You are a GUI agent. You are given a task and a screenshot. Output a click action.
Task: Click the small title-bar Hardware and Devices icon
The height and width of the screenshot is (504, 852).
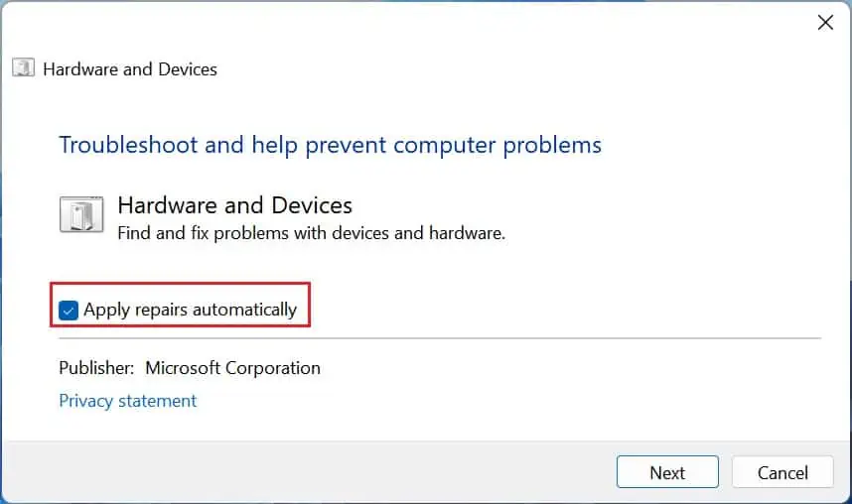[x=24, y=68]
